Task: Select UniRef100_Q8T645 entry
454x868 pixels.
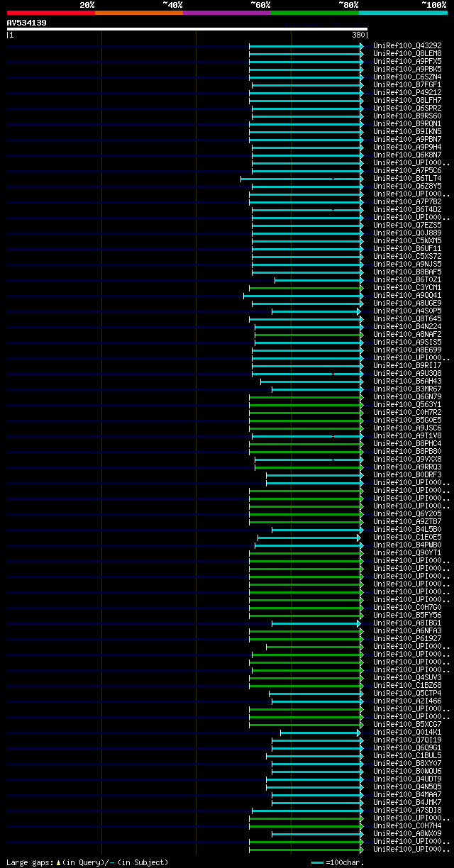Action: click(407, 318)
